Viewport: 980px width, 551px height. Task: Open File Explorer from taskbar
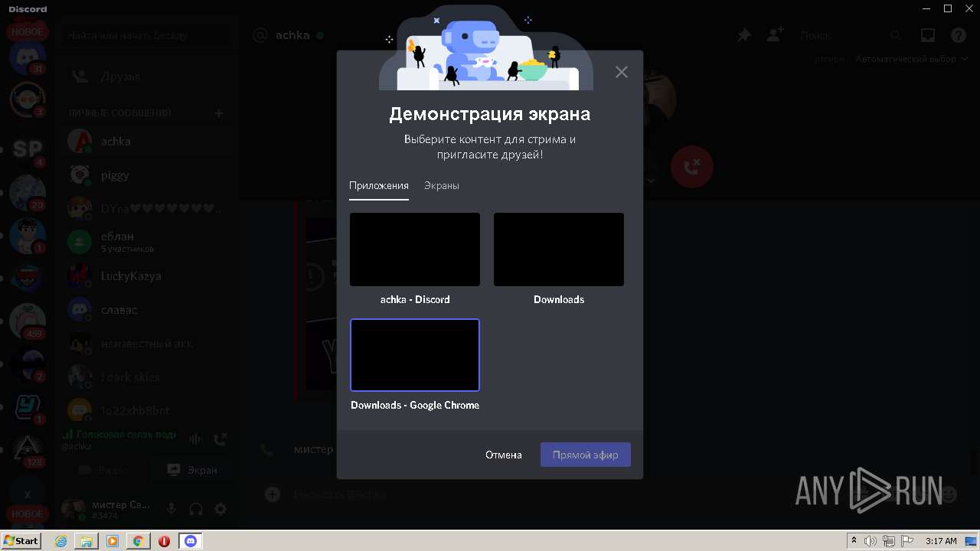click(x=87, y=541)
